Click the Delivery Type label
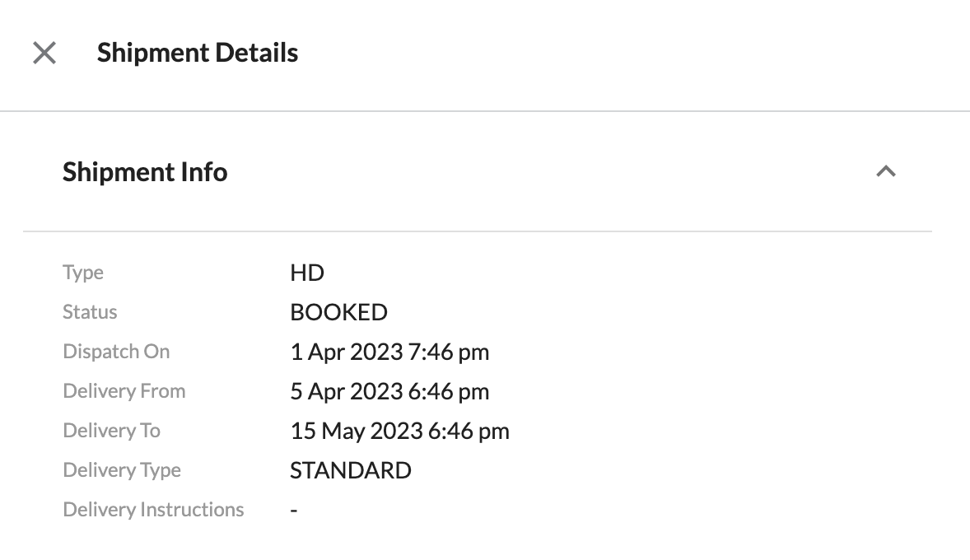Screen dimensions: 970x560 [x=122, y=470]
